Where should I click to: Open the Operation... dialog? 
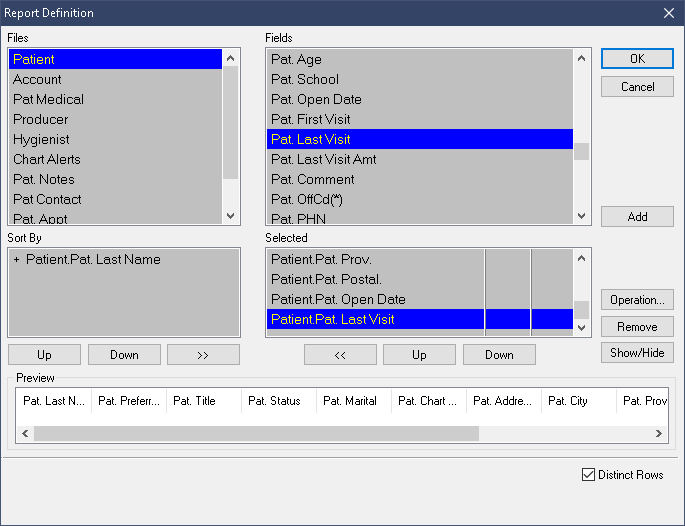637,300
